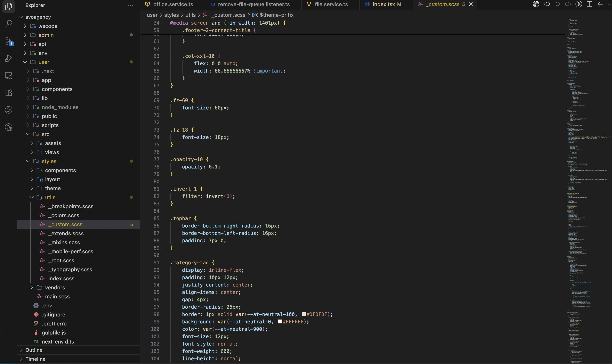Open _colors.scss file
The image size is (612, 364).
tap(79, 215)
